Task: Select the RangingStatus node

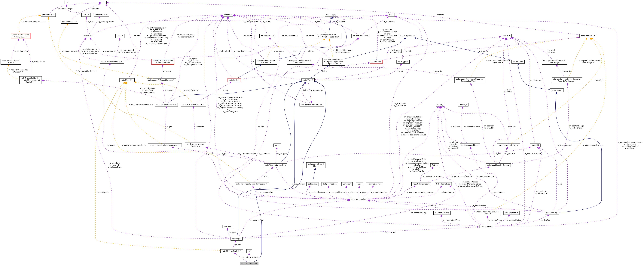Action: (x=511, y=213)
